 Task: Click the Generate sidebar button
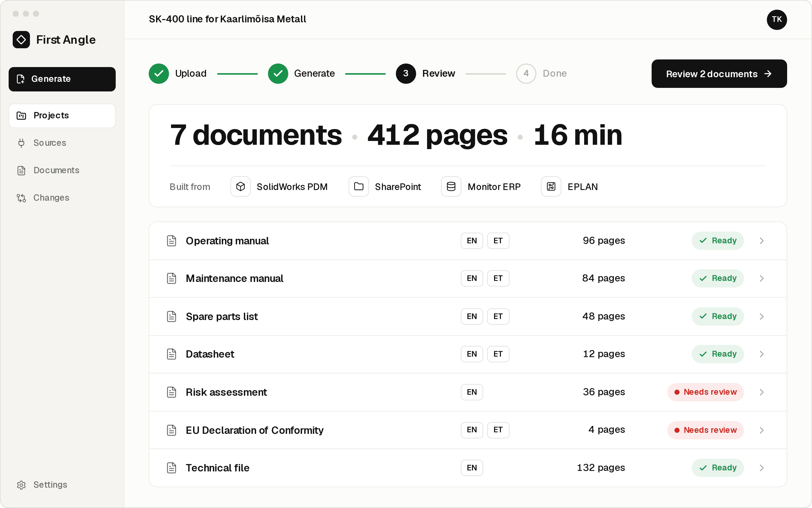62,79
